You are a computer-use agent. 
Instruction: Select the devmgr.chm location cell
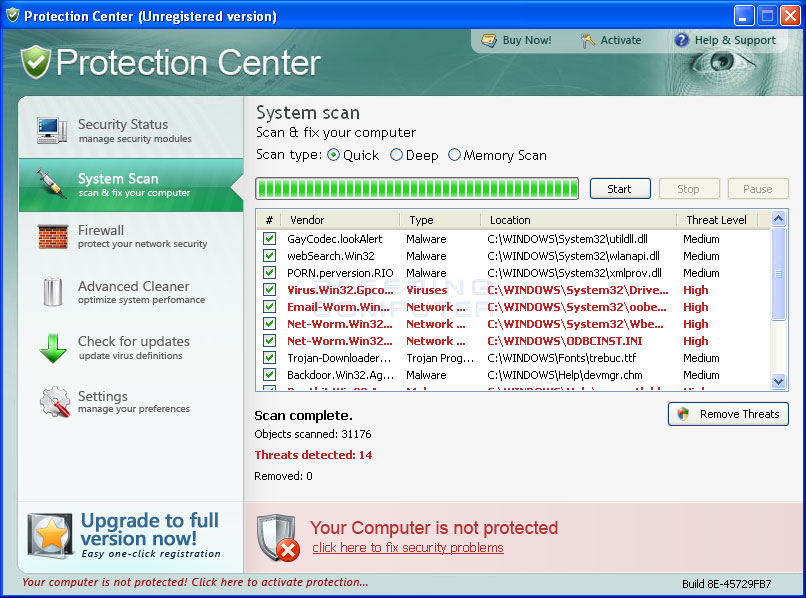click(565, 375)
